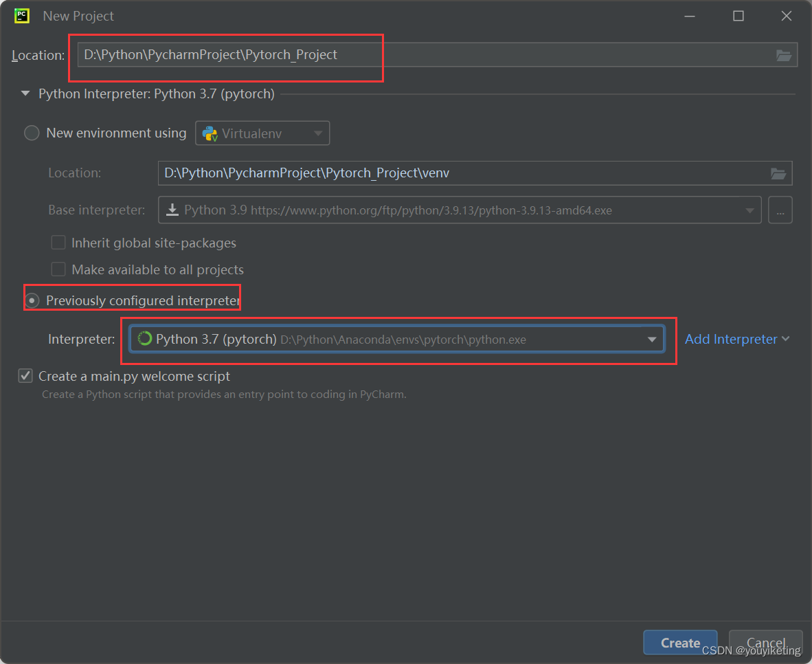Screen dimensions: 812x664
Task: Open folder browser for venv location
Action: [778, 174]
